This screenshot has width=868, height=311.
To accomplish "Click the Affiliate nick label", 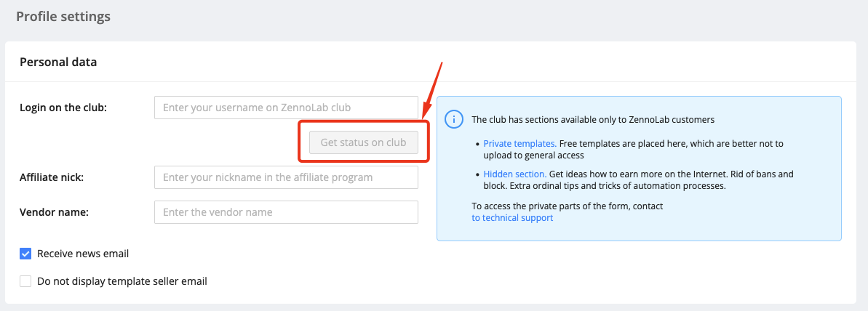I will [52, 177].
